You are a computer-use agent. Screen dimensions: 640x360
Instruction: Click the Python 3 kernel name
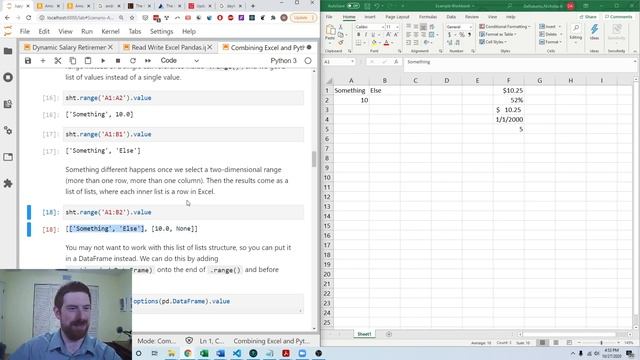(x=283, y=60)
